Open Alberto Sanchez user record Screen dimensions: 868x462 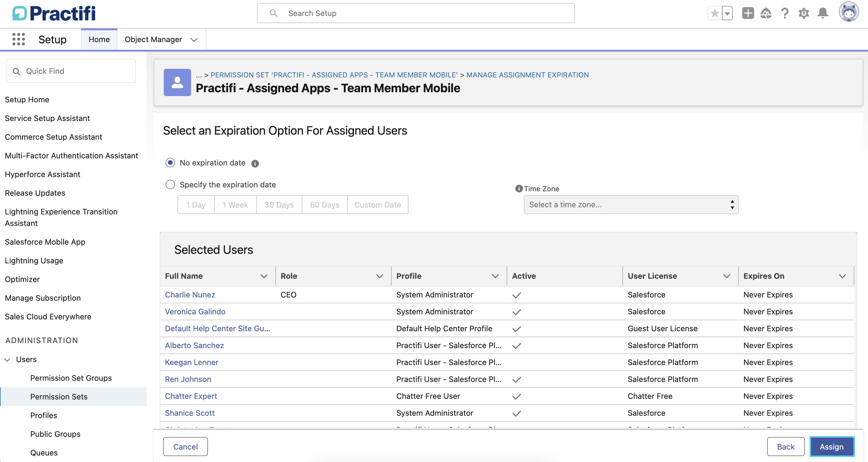click(194, 345)
